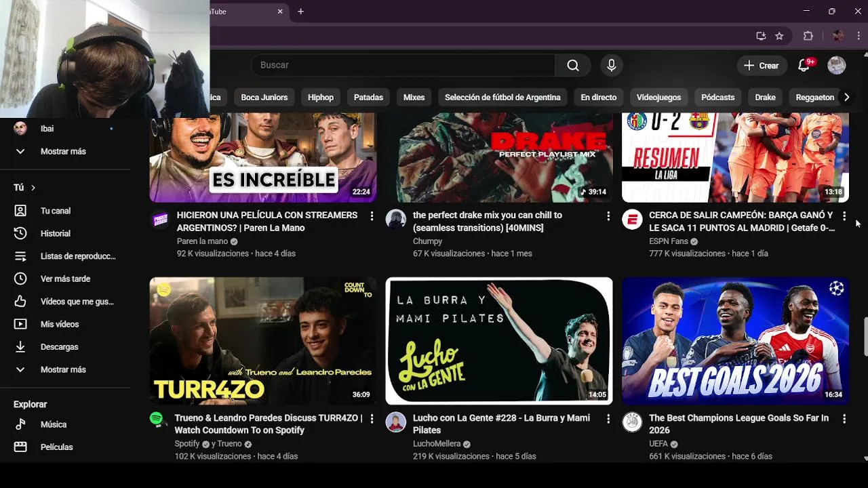Viewport: 868px width, 488px height.
Task: Close the YouTube tab
Action: click(x=280, y=12)
